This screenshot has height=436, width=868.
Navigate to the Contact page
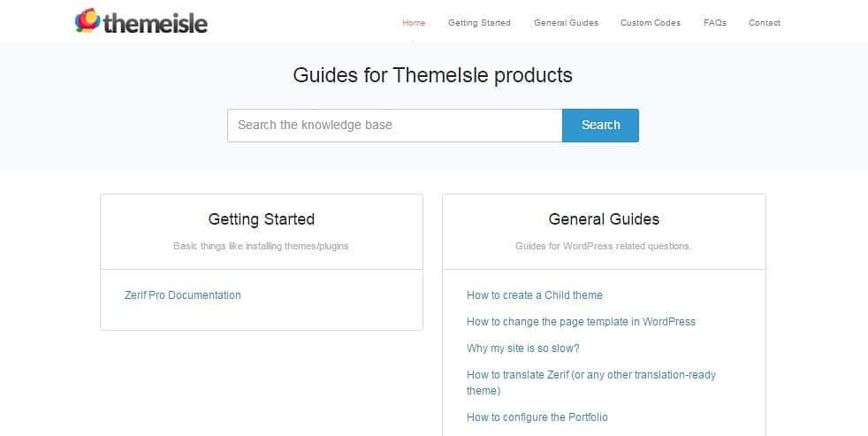765,23
